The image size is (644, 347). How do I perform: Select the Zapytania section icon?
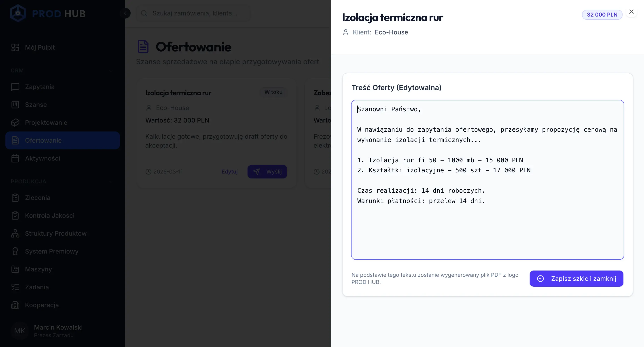[15, 87]
